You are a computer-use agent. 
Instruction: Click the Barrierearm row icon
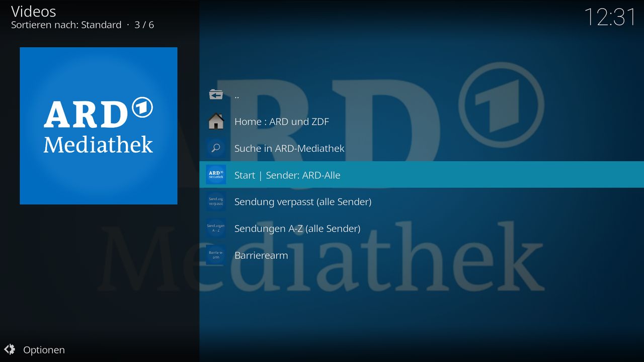point(216,255)
